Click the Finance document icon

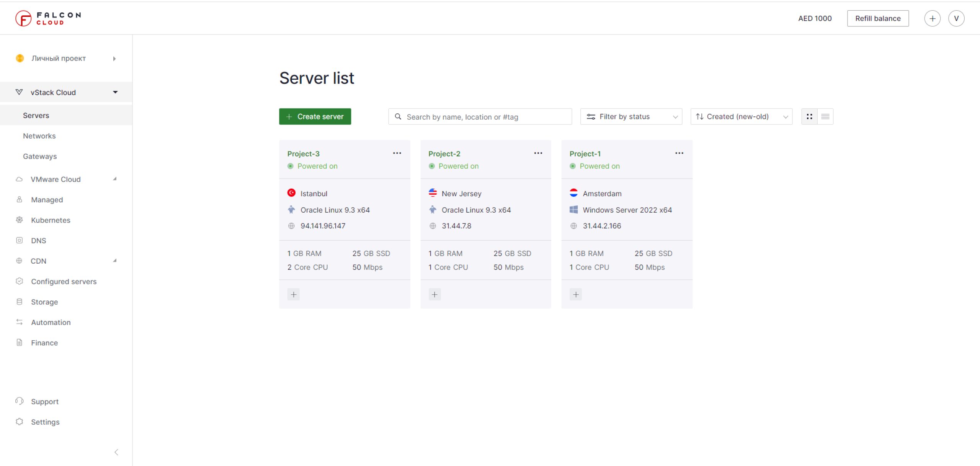(19, 342)
